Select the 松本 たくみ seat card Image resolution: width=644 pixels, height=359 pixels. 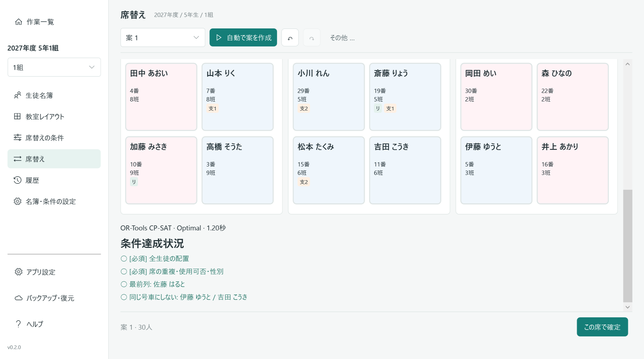click(329, 170)
